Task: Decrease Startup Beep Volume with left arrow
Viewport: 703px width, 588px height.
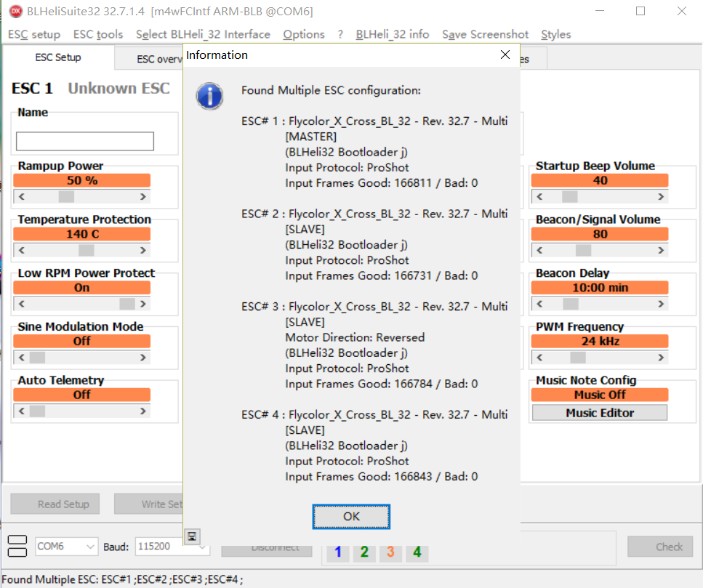Action: [x=539, y=196]
